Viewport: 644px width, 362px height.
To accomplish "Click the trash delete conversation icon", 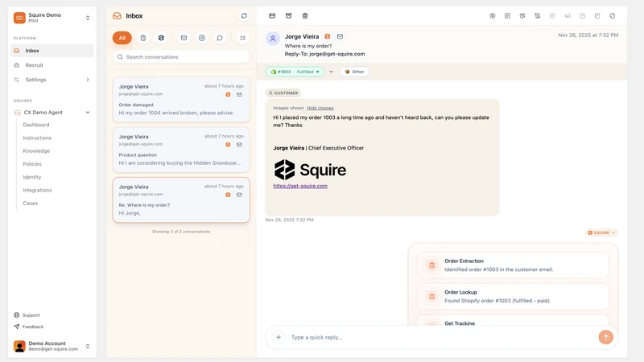I will coord(305,15).
